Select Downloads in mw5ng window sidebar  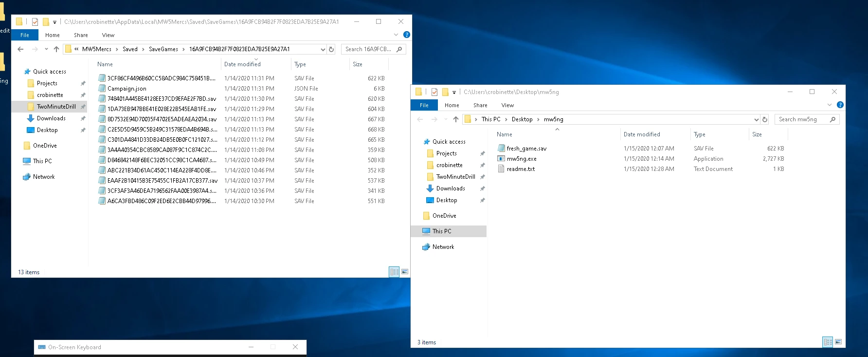coord(451,188)
